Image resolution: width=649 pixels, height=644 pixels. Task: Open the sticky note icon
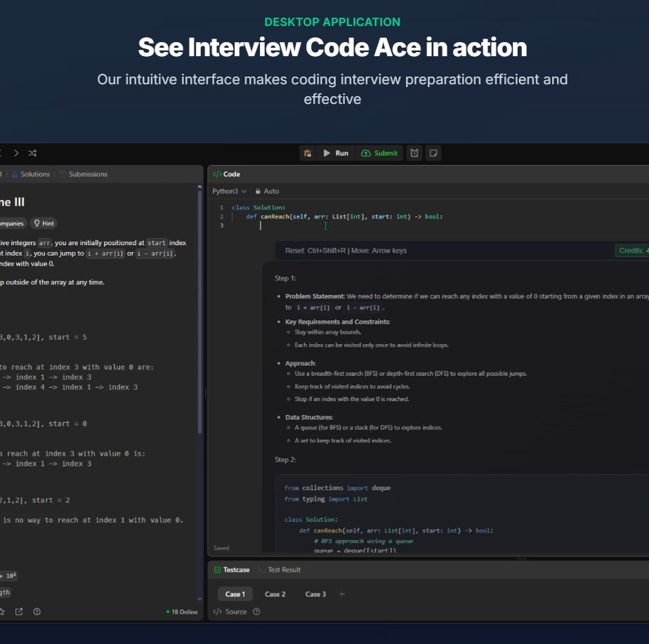click(x=433, y=153)
